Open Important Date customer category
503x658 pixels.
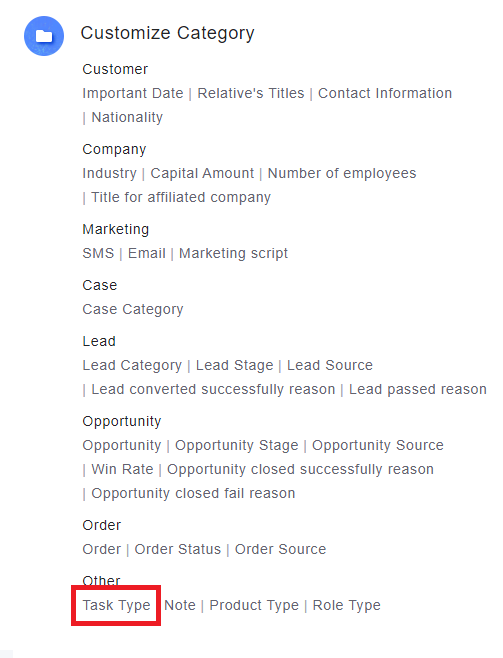click(x=133, y=93)
